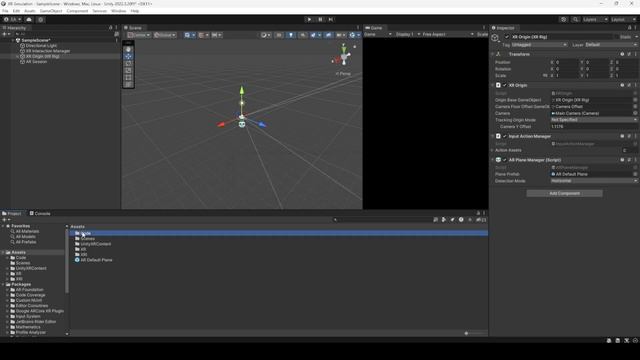Open the Camera field object picker
This screenshot has width=640, height=360.
coord(635,113)
